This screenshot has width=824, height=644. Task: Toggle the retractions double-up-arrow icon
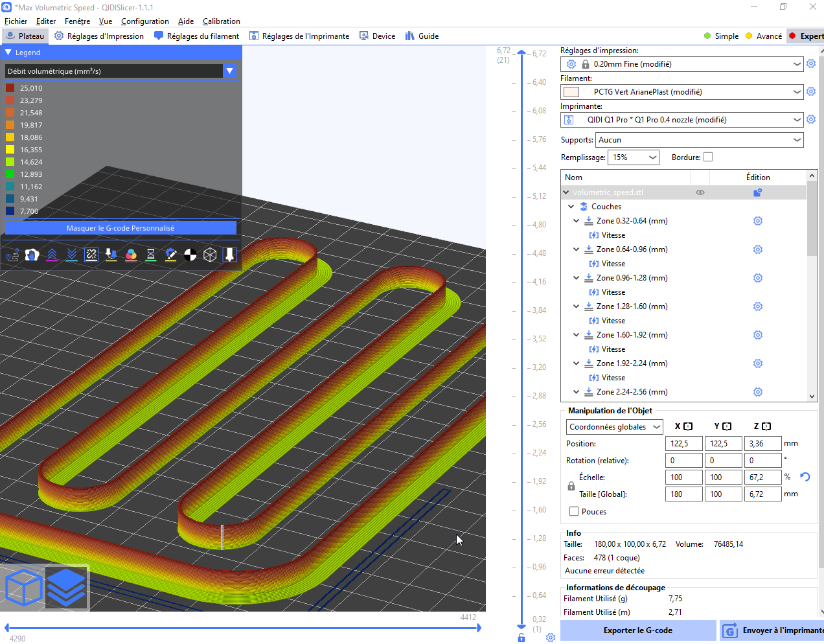(x=52, y=255)
